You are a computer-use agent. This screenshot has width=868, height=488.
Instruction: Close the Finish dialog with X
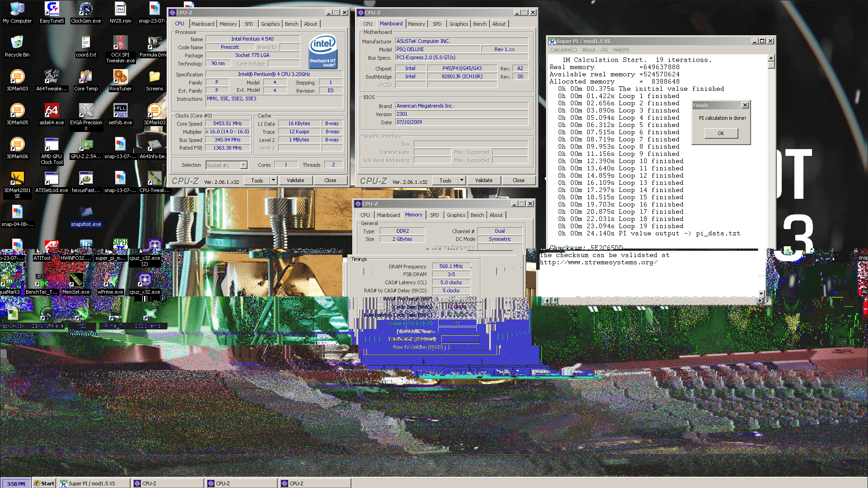[x=745, y=105]
